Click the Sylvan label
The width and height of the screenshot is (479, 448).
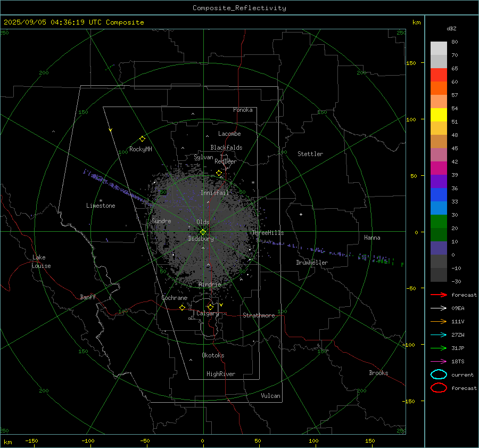(203, 157)
